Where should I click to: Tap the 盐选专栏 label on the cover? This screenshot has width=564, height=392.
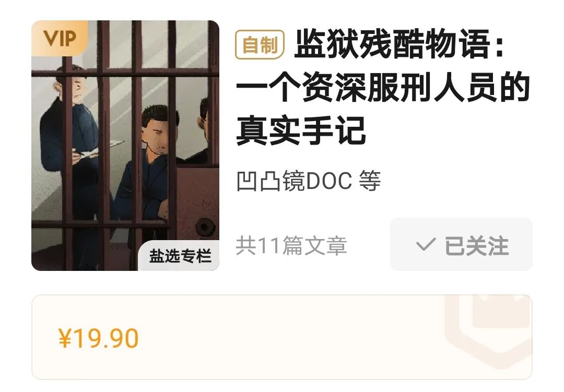180,256
